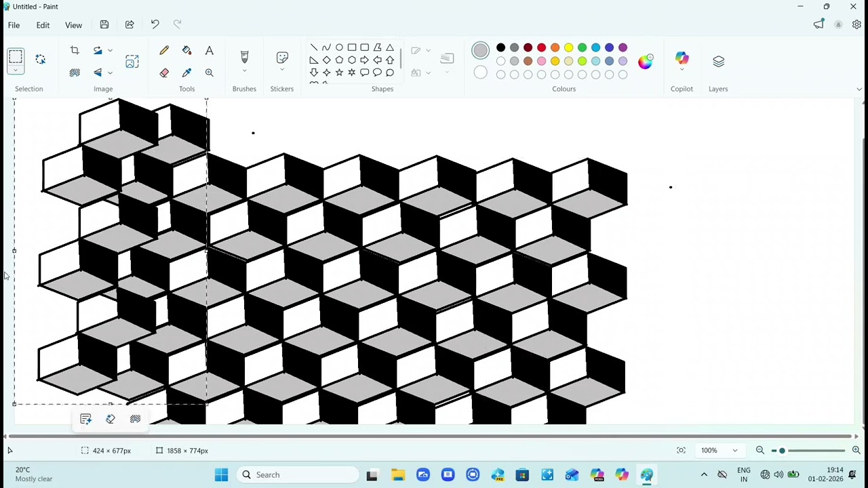Select the Rectangle shape
868x488 pixels.
pos(352,47)
